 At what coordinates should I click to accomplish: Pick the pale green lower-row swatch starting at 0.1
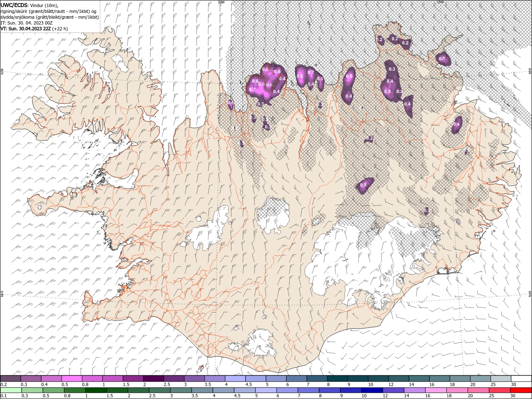coord(11,390)
